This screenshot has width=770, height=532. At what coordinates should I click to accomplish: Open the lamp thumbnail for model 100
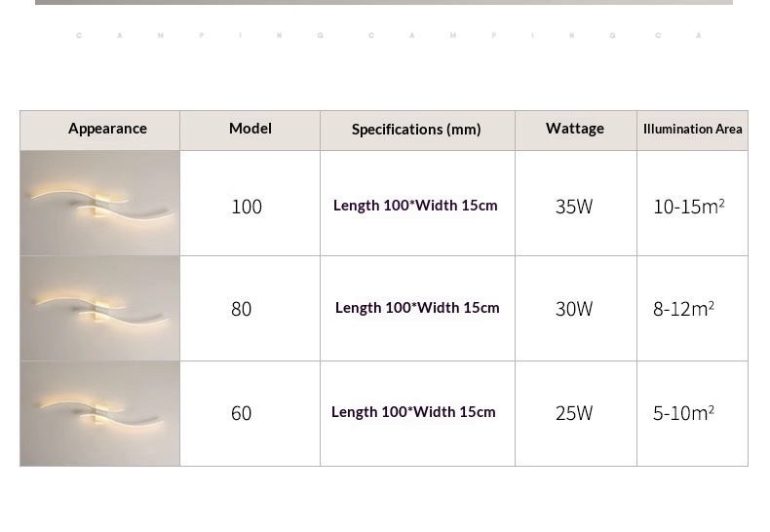click(x=100, y=203)
